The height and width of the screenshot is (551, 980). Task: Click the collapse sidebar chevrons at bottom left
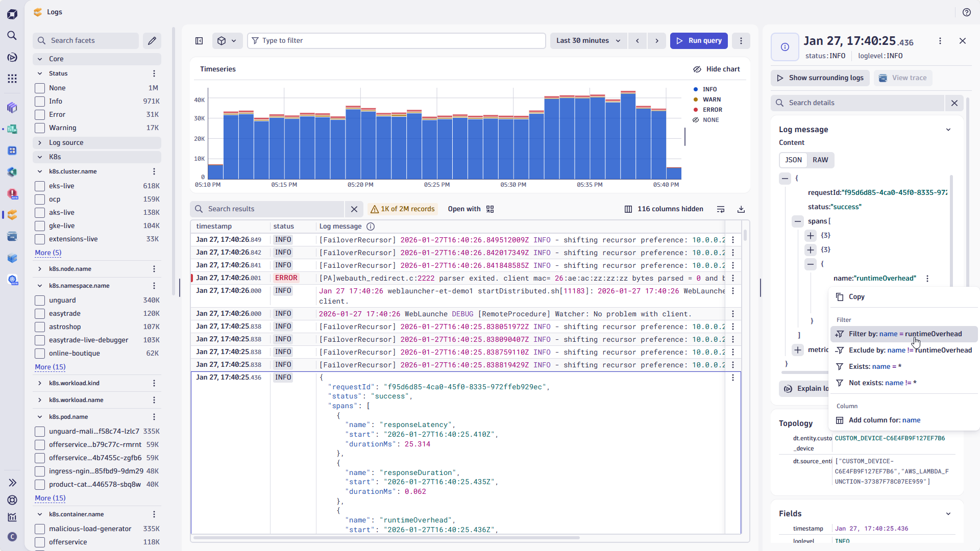[12, 482]
